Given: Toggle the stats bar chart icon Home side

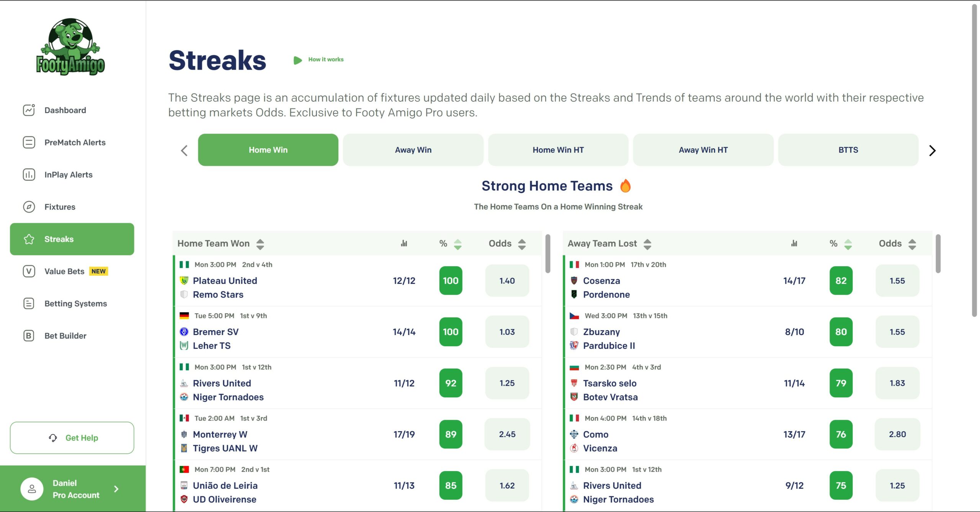Looking at the screenshot, I should (403, 243).
